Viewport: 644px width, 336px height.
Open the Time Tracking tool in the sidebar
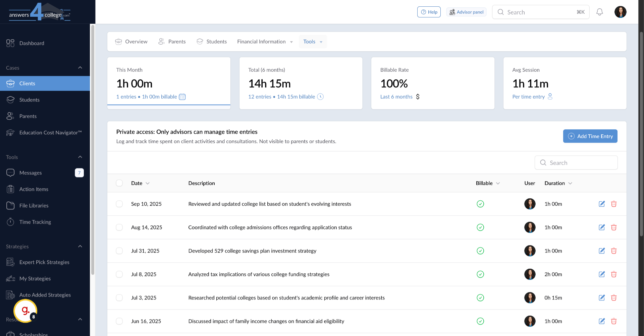tap(35, 222)
